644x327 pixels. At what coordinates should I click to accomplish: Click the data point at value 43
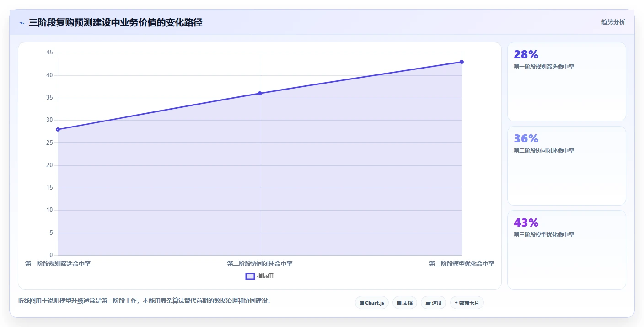pos(462,62)
